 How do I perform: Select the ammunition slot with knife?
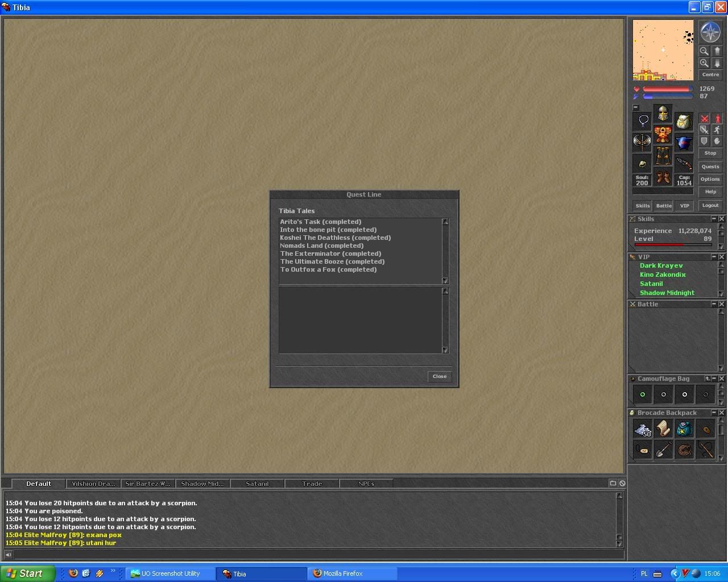(684, 164)
